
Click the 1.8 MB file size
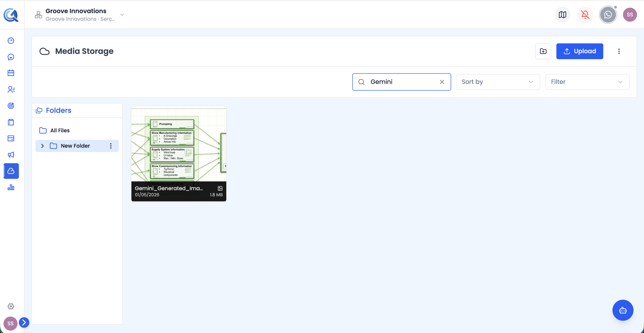click(x=216, y=195)
